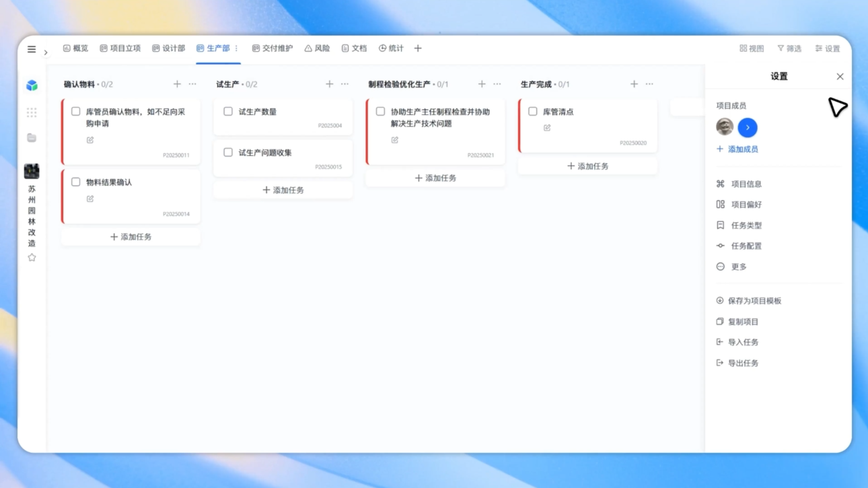This screenshot has height=488, width=868.
Task: Click the blue cube app logo
Action: pyautogui.click(x=32, y=85)
